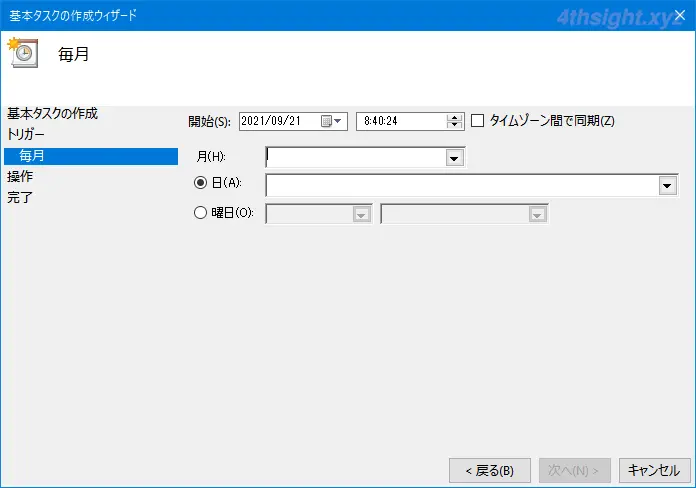
Task: Click the task wizard clock icon in the header
Action: point(23,52)
